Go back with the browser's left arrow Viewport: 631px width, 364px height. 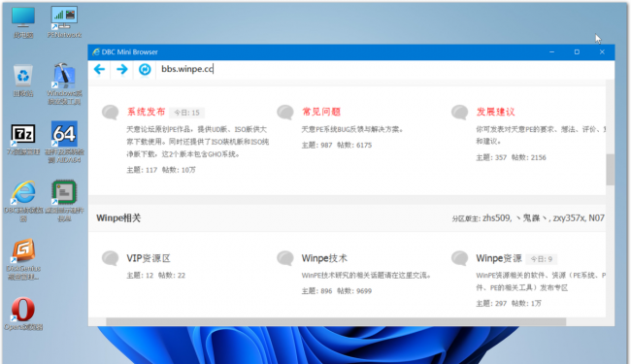99,69
